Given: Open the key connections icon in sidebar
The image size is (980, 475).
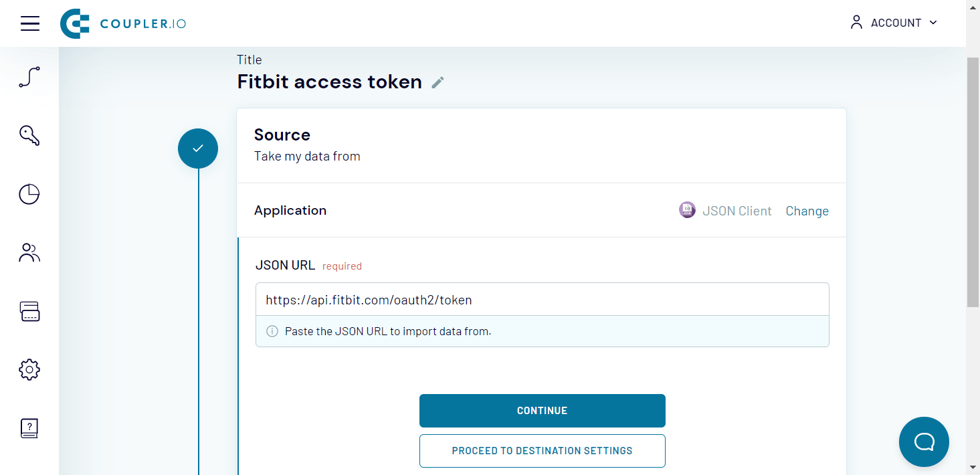Looking at the screenshot, I should point(29,136).
